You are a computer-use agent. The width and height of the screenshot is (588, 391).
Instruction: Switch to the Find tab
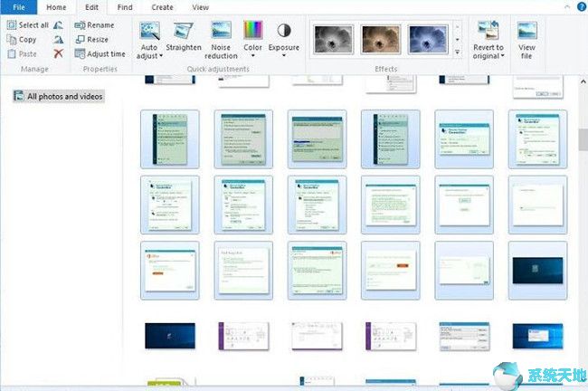(124, 7)
